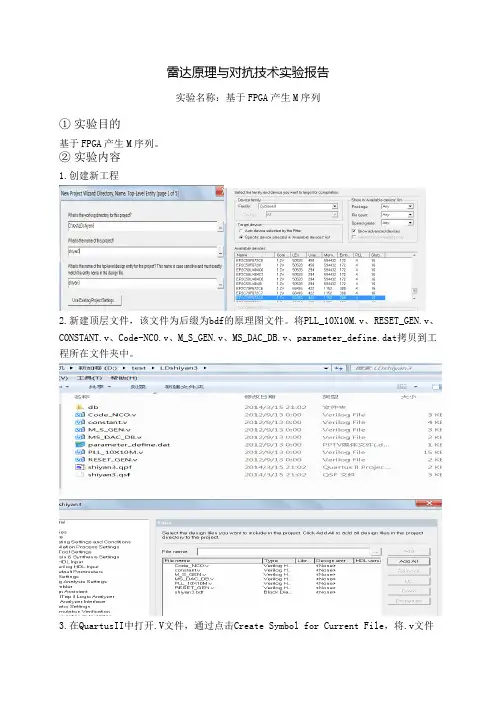Select Auto device selected by the Fitter

click(x=271, y=231)
